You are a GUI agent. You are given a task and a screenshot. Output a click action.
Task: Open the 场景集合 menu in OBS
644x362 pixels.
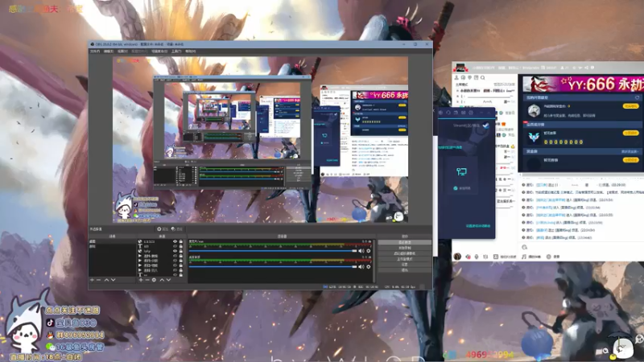[159, 51]
